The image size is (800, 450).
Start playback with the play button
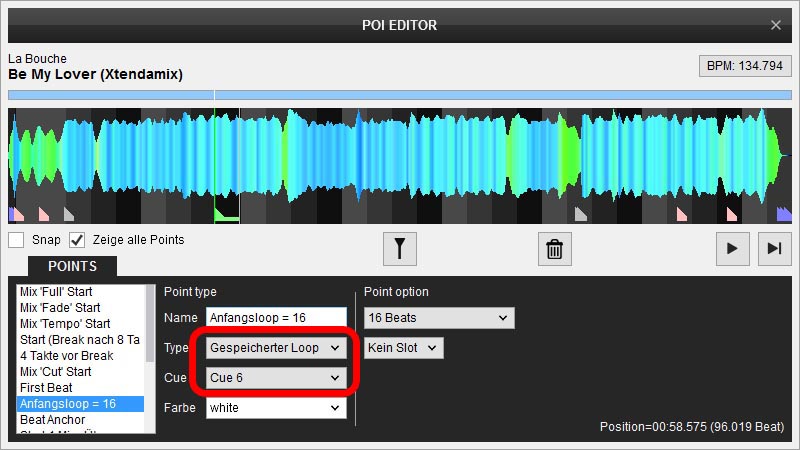click(x=733, y=249)
